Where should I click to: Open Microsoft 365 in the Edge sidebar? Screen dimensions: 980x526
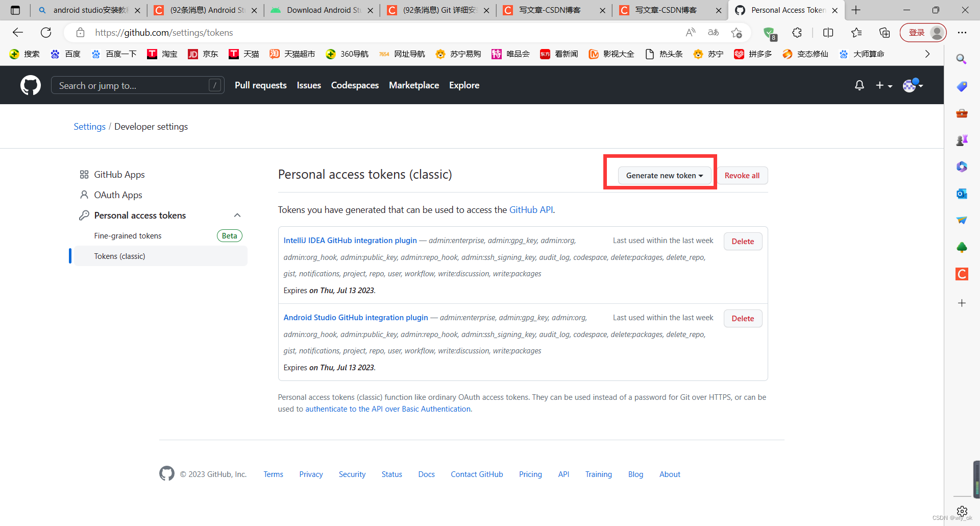(x=962, y=166)
